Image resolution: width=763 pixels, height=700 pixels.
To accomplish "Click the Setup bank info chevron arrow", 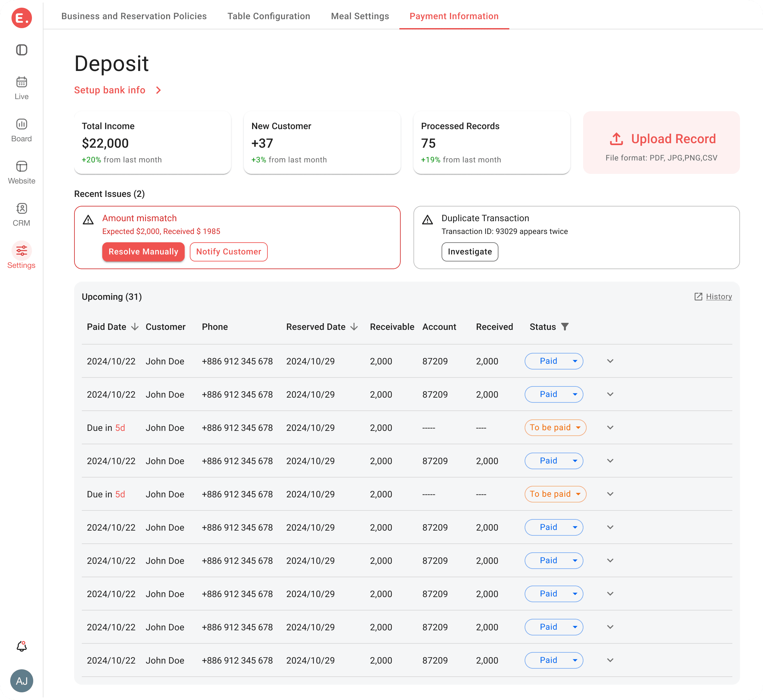I will click(159, 90).
